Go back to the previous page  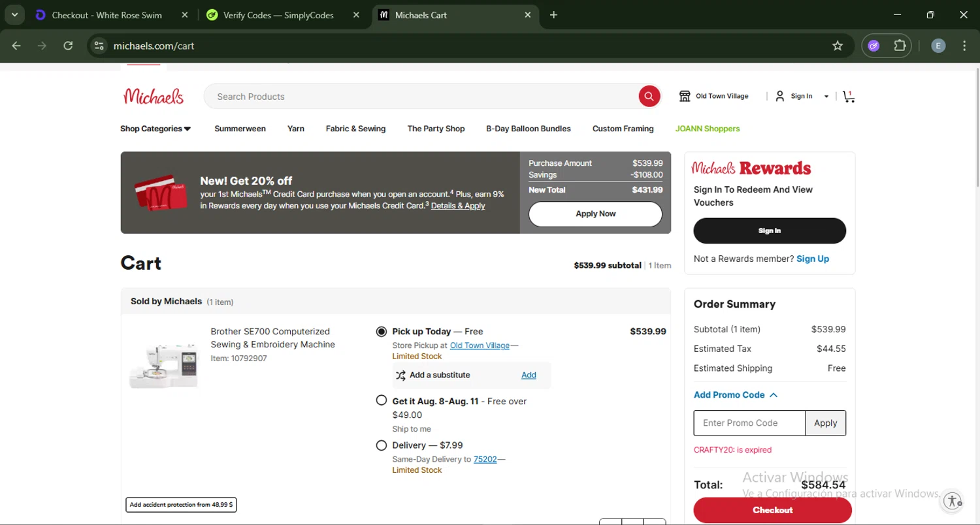pyautogui.click(x=16, y=46)
